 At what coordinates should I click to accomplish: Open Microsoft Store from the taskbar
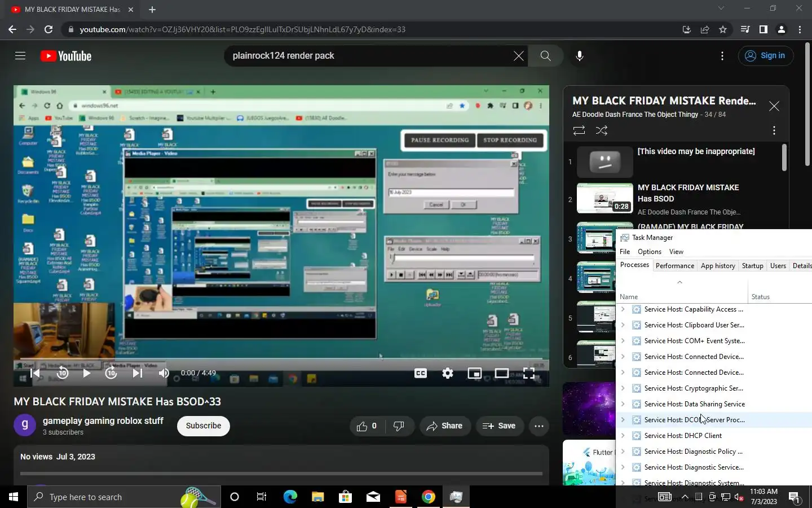pyautogui.click(x=346, y=497)
